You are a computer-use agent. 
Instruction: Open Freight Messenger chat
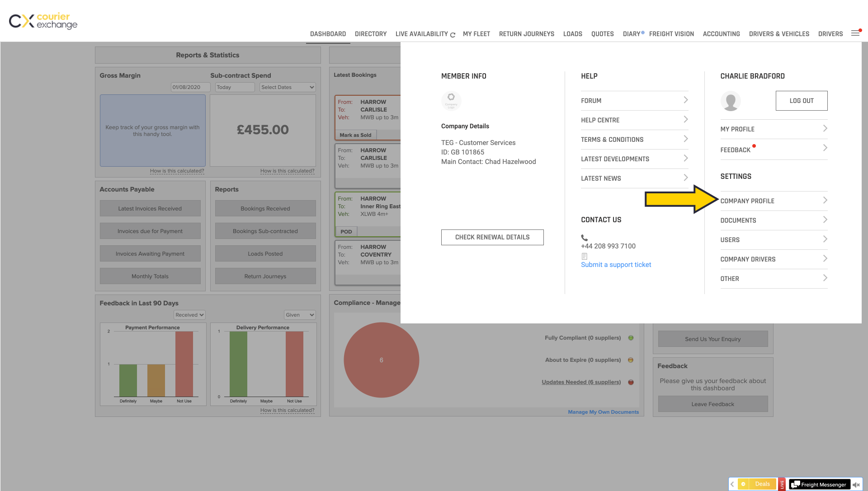[x=819, y=484]
